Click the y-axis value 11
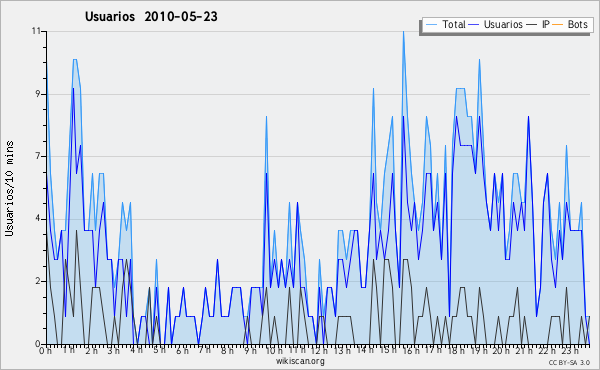This screenshot has width=600, height=370. coord(36,31)
